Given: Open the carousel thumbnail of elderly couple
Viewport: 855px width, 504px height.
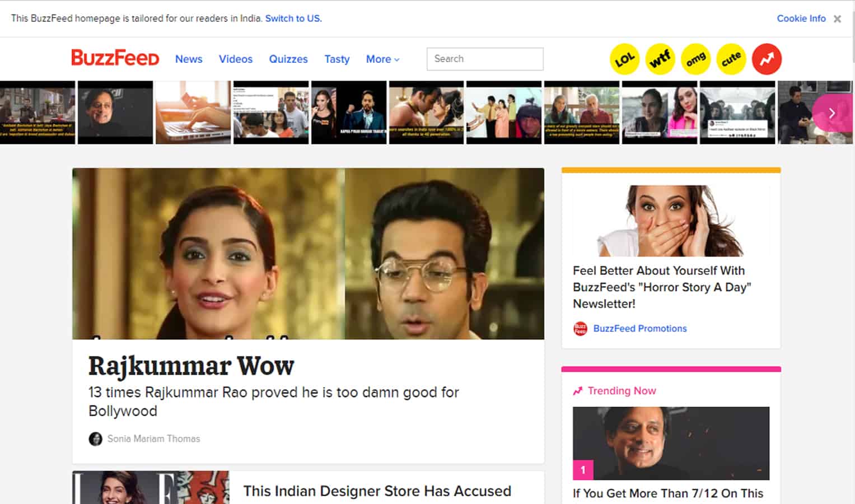Looking at the screenshot, I should pyautogui.click(x=582, y=113).
